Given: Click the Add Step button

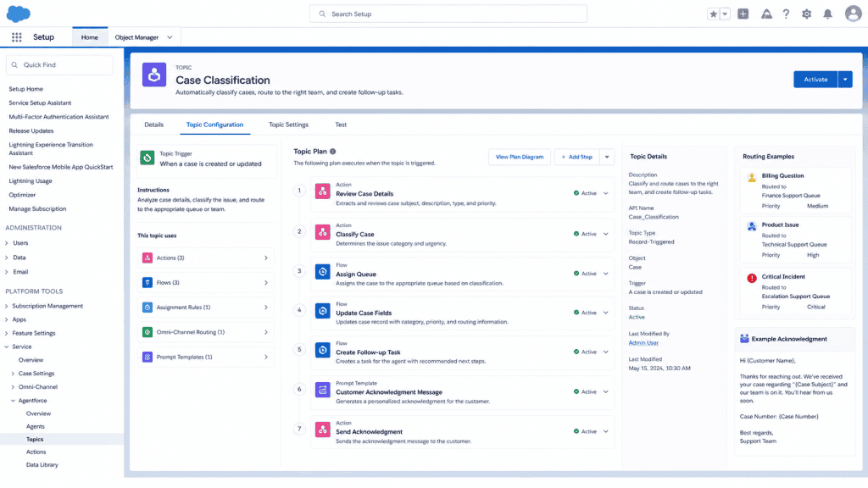Looking at the screenshot, I should click(576, 157).
